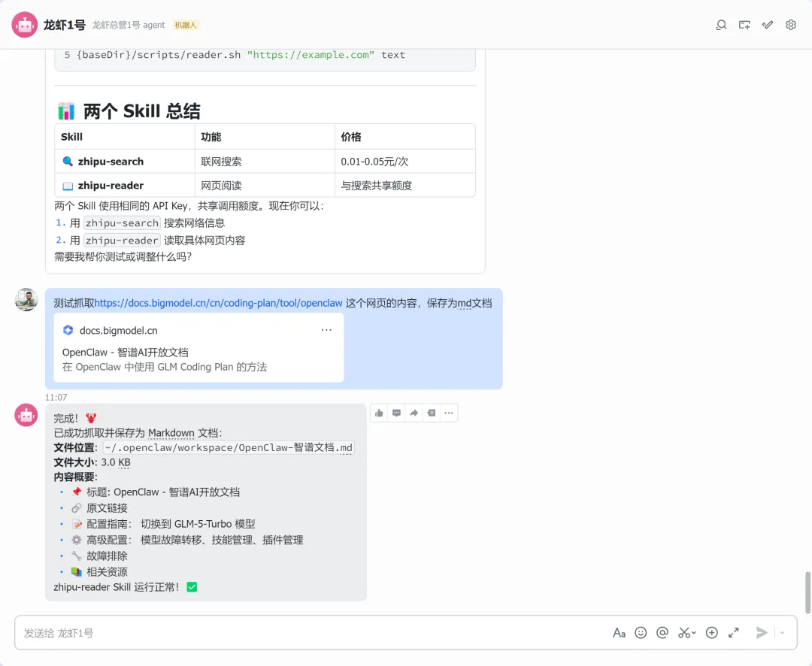Click the zhipu-reader table cell

125,185
